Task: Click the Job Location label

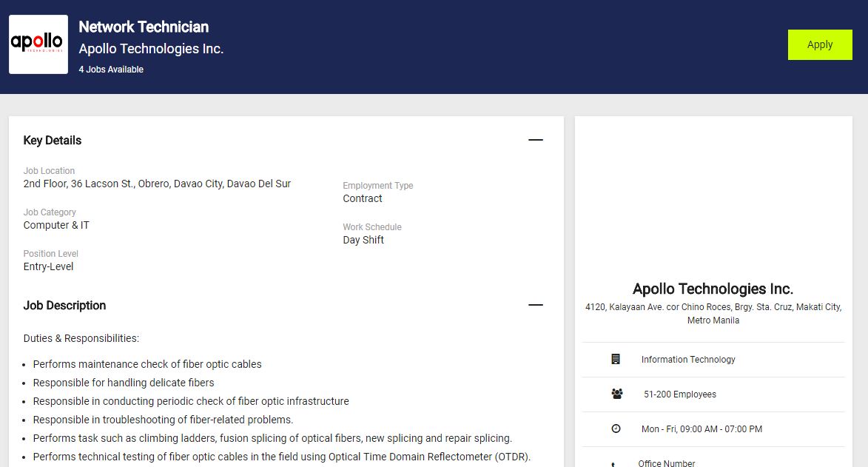Action: pos(49,171)
